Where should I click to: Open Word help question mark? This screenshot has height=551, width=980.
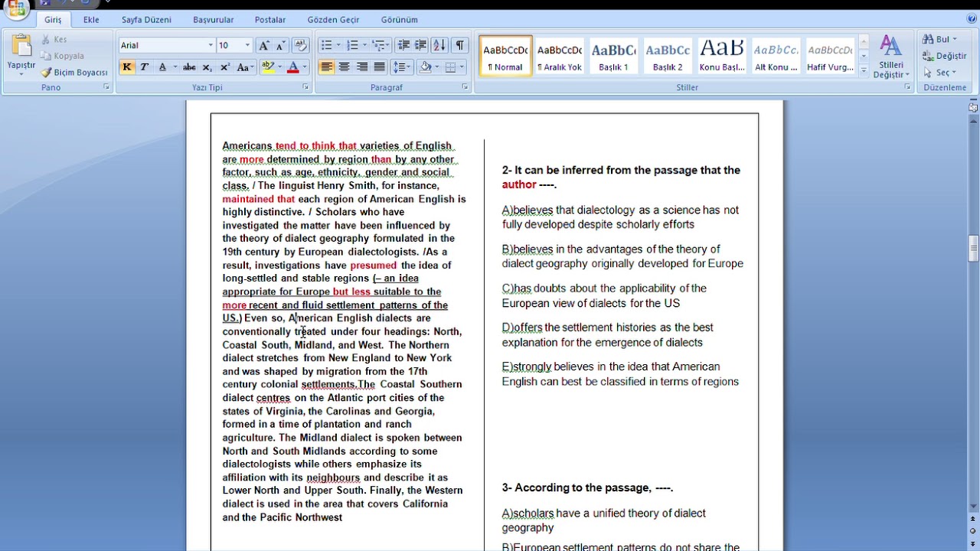[x=972, y=19]
